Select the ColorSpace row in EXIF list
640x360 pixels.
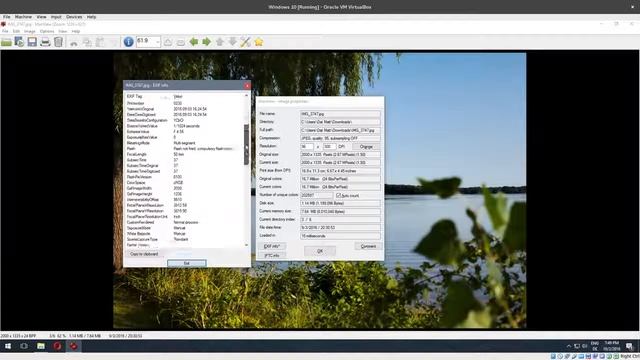tap(185, 183)
